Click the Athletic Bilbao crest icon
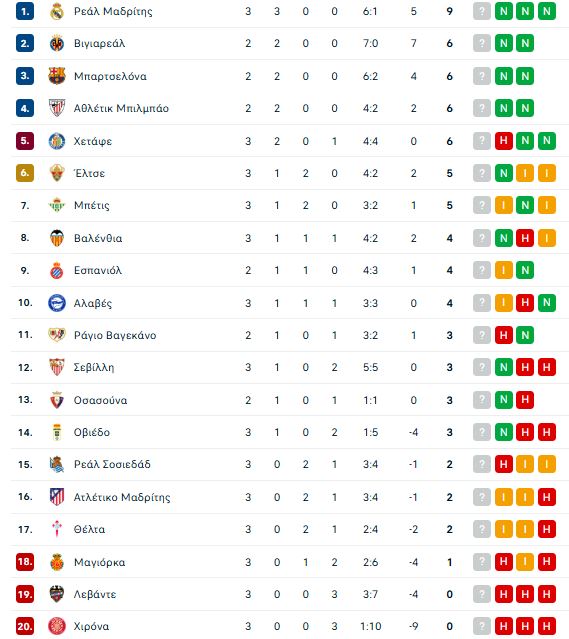569x639 pixels. tap(57, 108)
